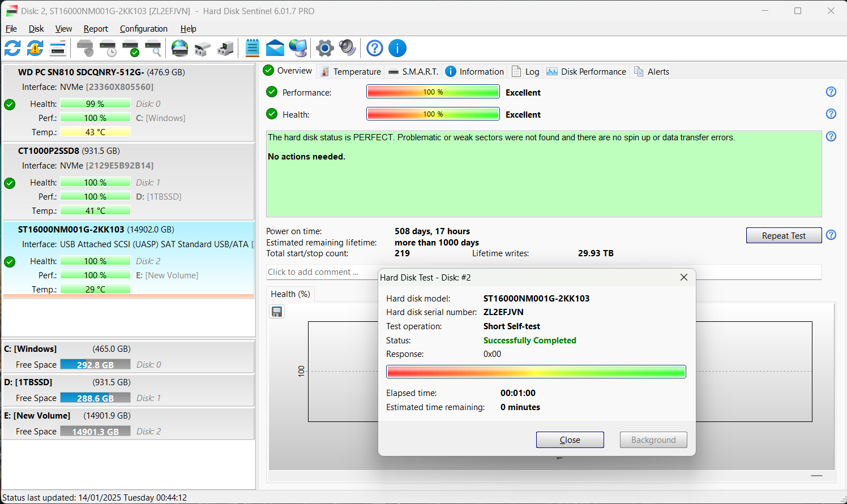This screenshot has height=504, width=847.
Task: Click the 43 °C temperature bar
Action: [95, 132]
